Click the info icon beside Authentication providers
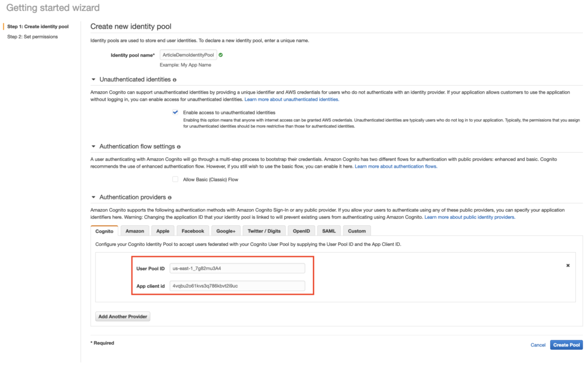The height and width of the screenshot is (371, 588). [x=170, y=198]
